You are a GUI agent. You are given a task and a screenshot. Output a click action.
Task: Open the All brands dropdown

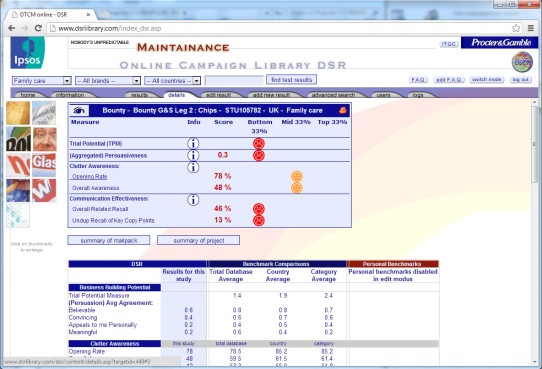click(108, 81)
